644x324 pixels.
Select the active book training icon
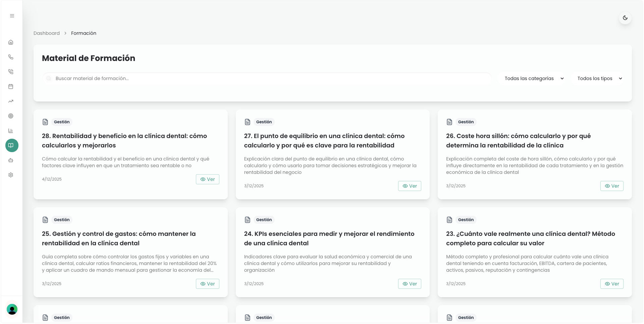(12, 145)
